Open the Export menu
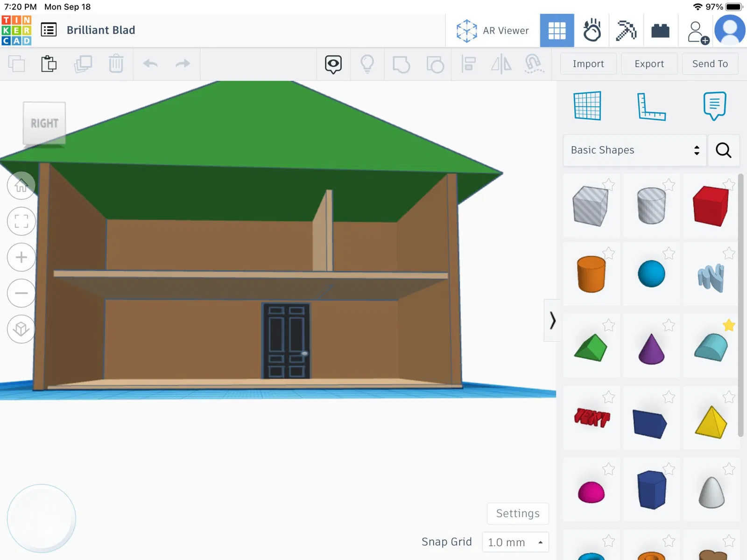747x560 pixels. click(649, 64)
